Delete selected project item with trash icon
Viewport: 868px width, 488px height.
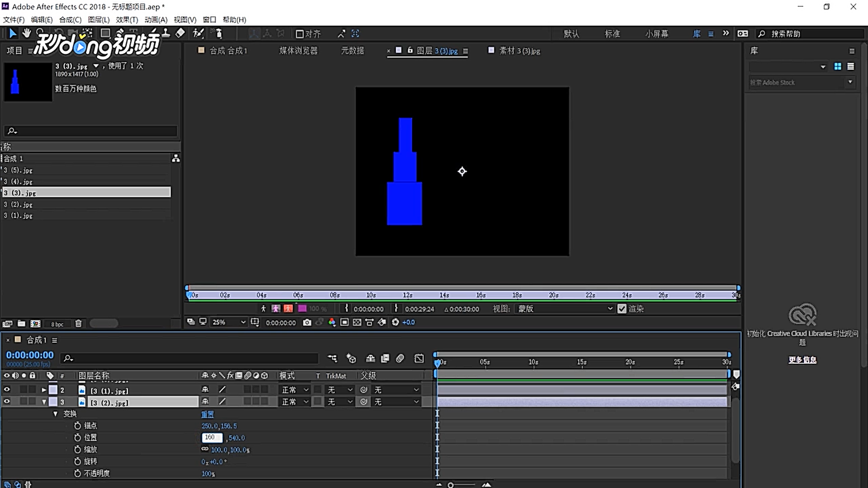(78, 324)
